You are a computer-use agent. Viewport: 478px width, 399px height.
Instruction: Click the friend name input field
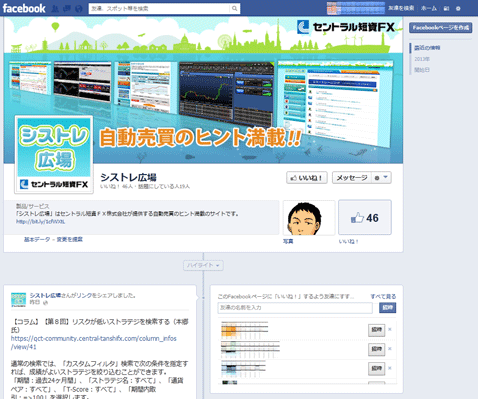click(295, 308)
